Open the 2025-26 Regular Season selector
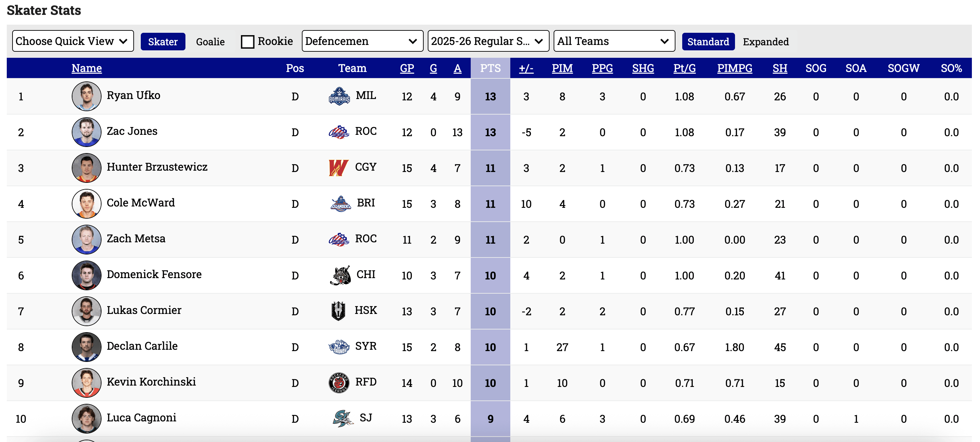Image resolution: width=980 pixels, height=442 pixels. click(488, 41)
